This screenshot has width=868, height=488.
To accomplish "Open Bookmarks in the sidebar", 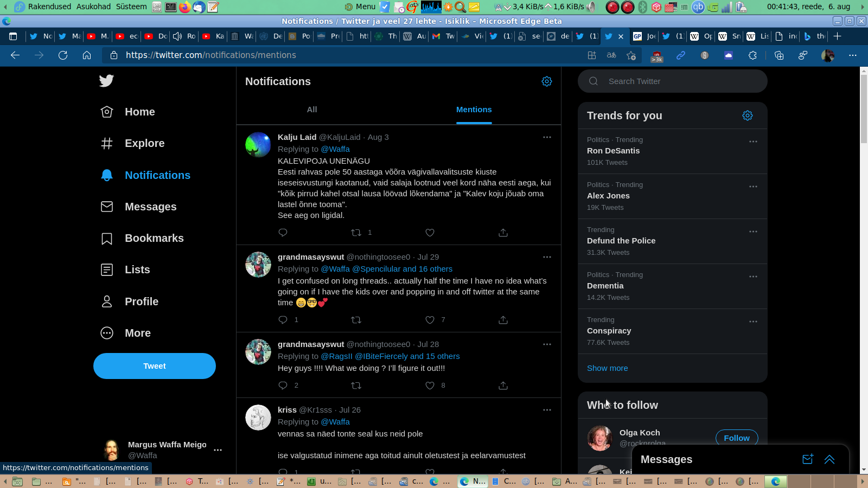I will tap(142, 238).
